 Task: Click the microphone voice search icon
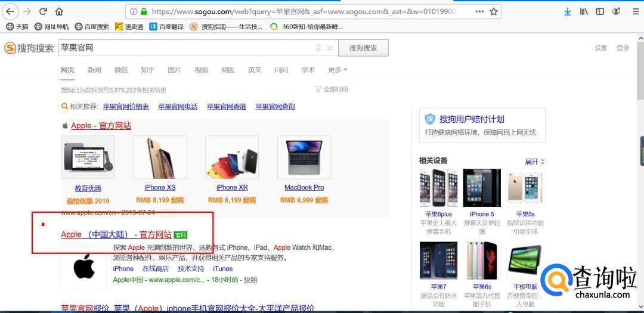tap(318, 48)
